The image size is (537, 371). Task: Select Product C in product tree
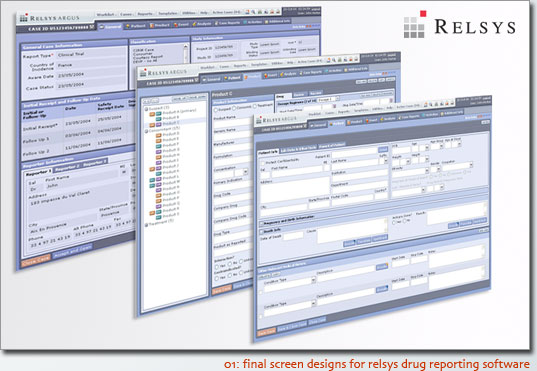pyautogui.click(x=170, y=123)
